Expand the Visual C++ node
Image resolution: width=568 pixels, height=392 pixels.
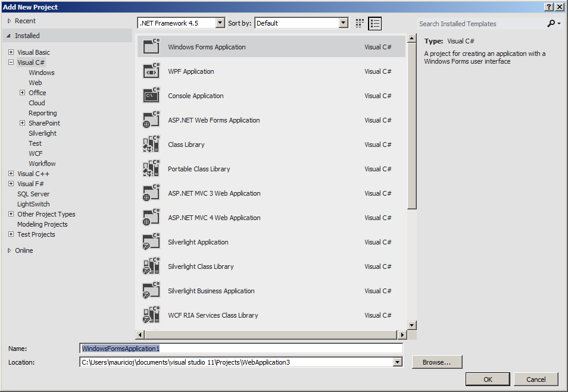tap(11, 174)
